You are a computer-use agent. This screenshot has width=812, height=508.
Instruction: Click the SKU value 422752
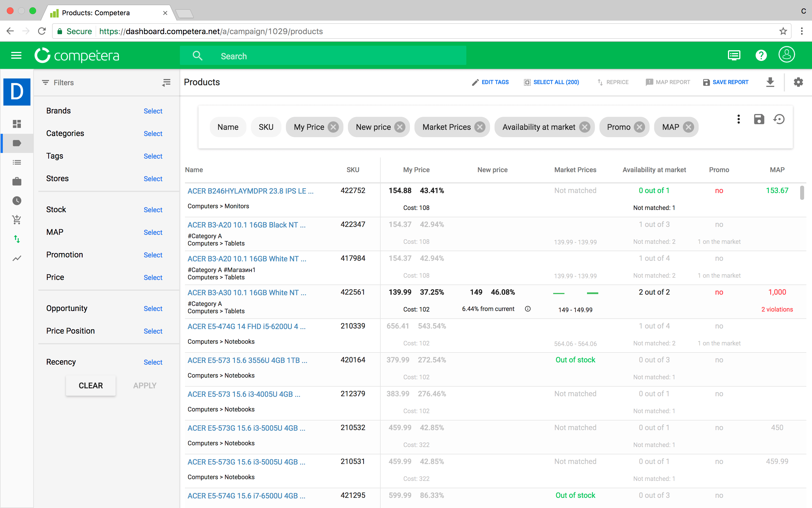(353, 190)
